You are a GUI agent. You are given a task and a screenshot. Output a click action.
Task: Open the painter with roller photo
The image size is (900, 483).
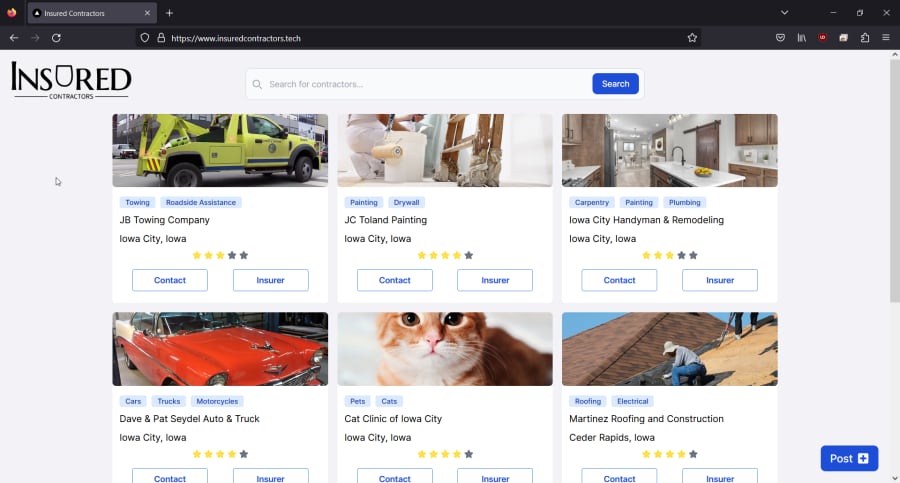coord(445,150)
